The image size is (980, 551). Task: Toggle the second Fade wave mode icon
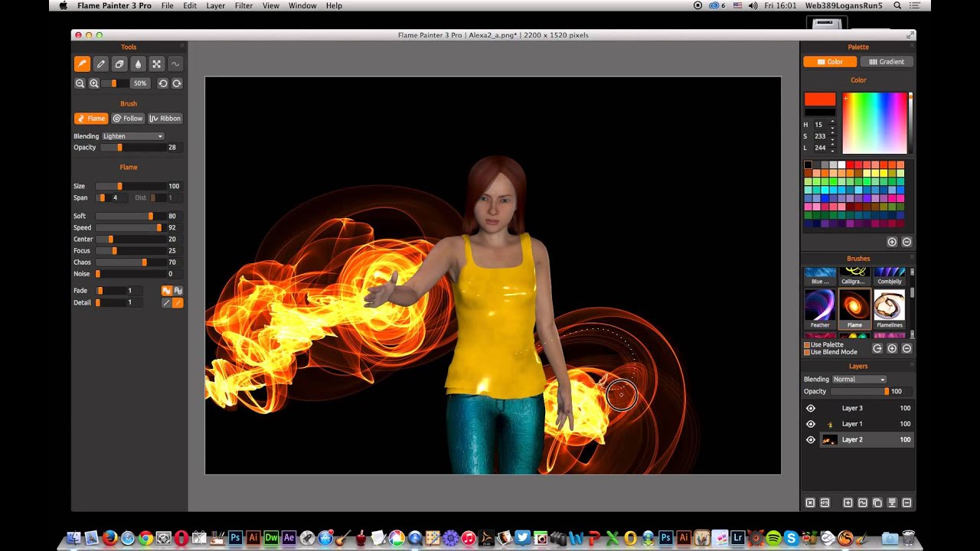pos(178,291)
